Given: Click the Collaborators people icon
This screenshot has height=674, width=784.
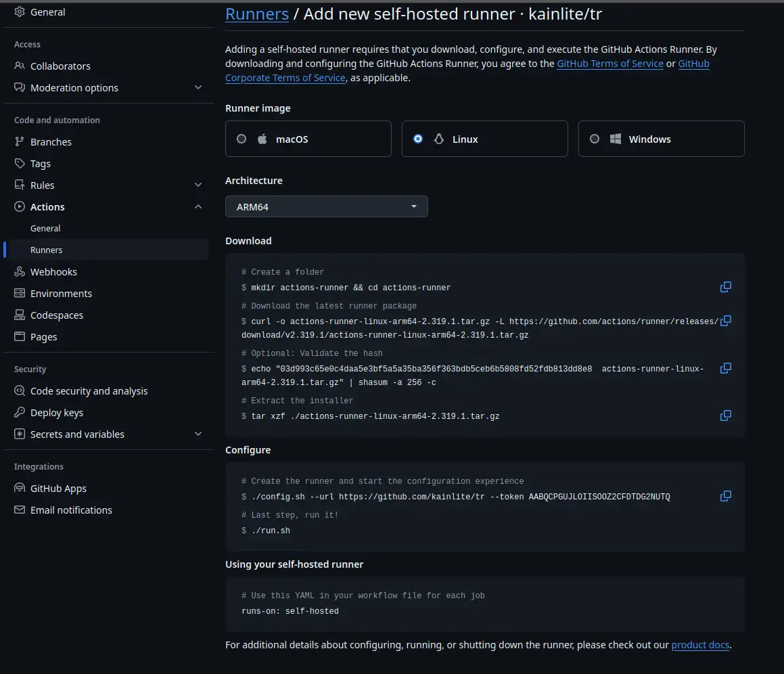Looking at the screenshot, I should [20, 66].
